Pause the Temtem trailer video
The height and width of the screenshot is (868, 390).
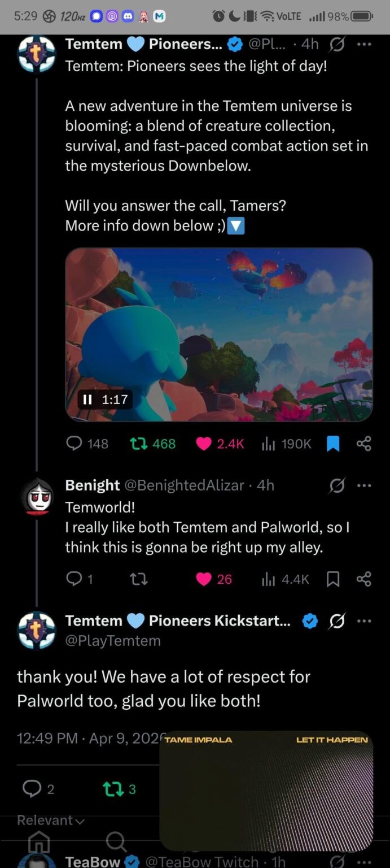coord(88,400)
